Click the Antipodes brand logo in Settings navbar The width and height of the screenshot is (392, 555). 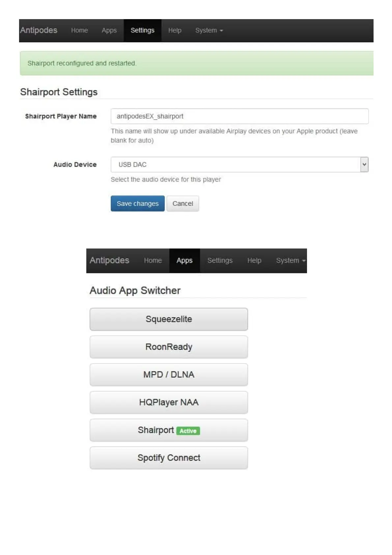pos(39,30)
